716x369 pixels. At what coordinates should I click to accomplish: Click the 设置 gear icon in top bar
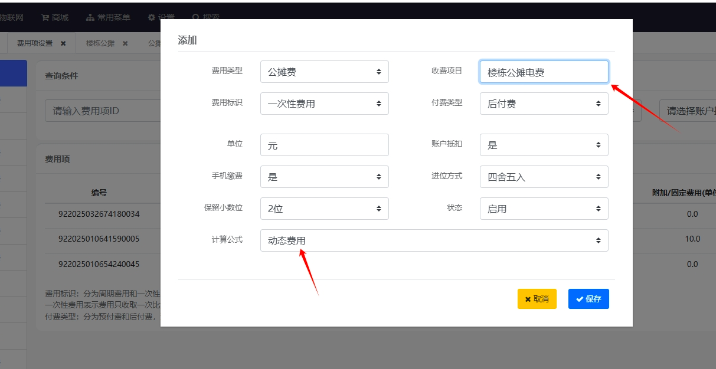coord(152,17)
